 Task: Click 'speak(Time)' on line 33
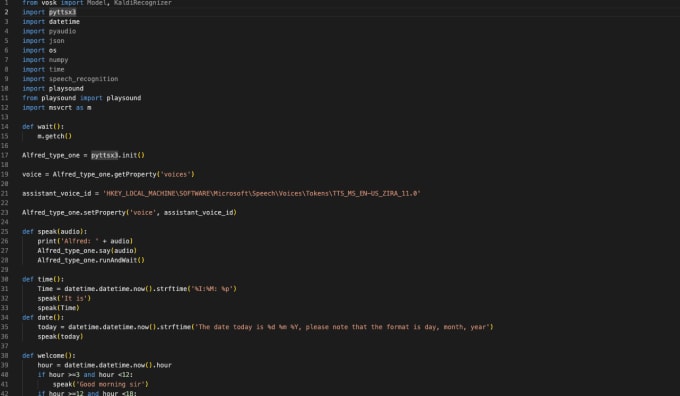59,308
